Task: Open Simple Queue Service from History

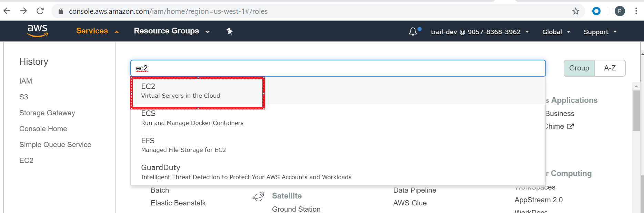Action: [55, 145]
